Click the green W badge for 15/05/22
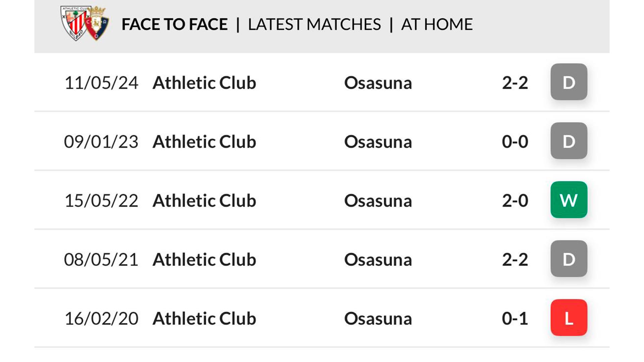 (x=569, y=200)
